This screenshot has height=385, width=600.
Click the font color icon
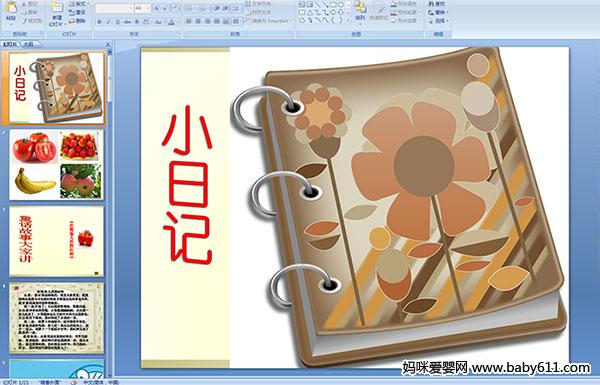coord(171,22)
